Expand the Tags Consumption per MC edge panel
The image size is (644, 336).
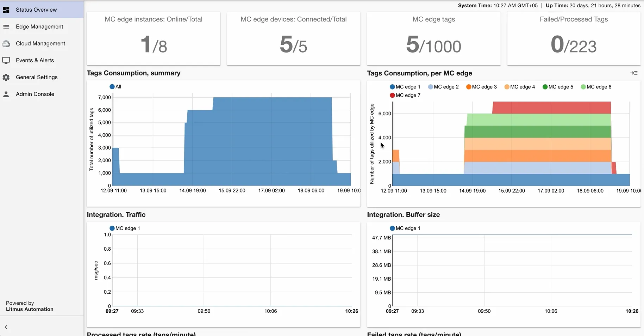(634, 73)
